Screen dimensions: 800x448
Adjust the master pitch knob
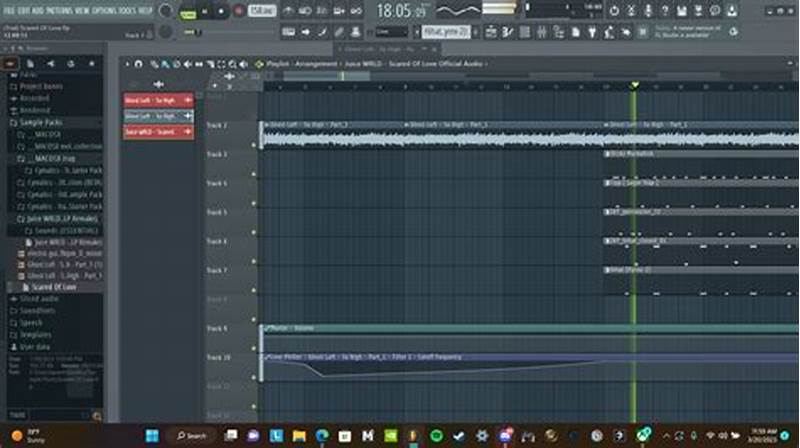165,32
